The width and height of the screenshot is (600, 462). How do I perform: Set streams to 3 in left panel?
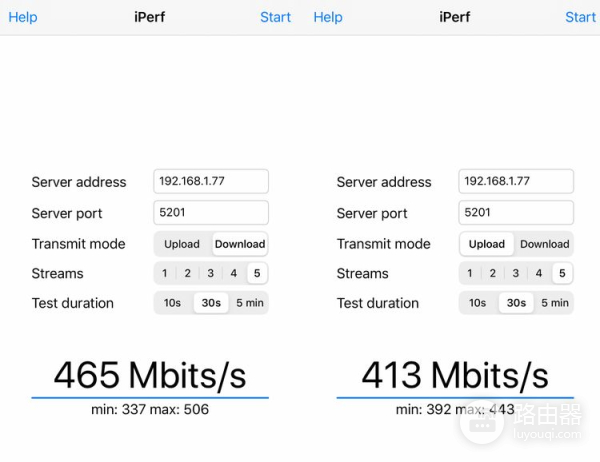[211, 273]
